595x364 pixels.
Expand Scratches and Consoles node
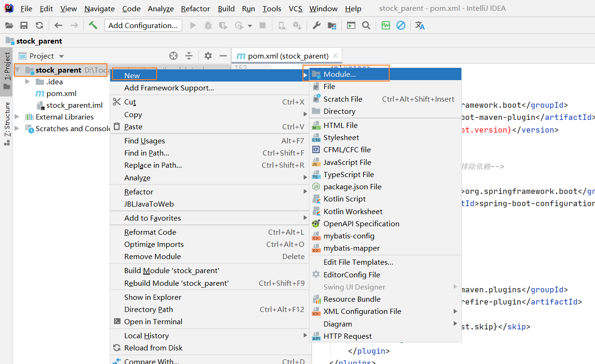pyautogui.click(x=18, y=128)
